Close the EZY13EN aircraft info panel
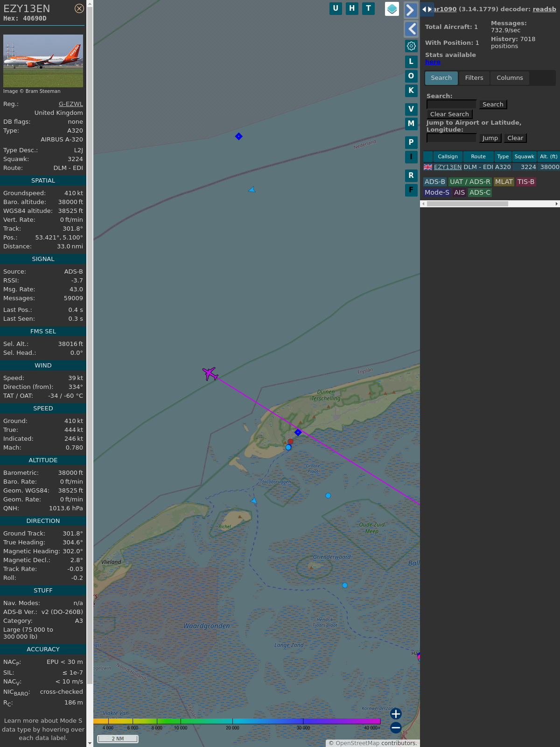Viewport: 560px width, 747px height. tap(79, 8)
